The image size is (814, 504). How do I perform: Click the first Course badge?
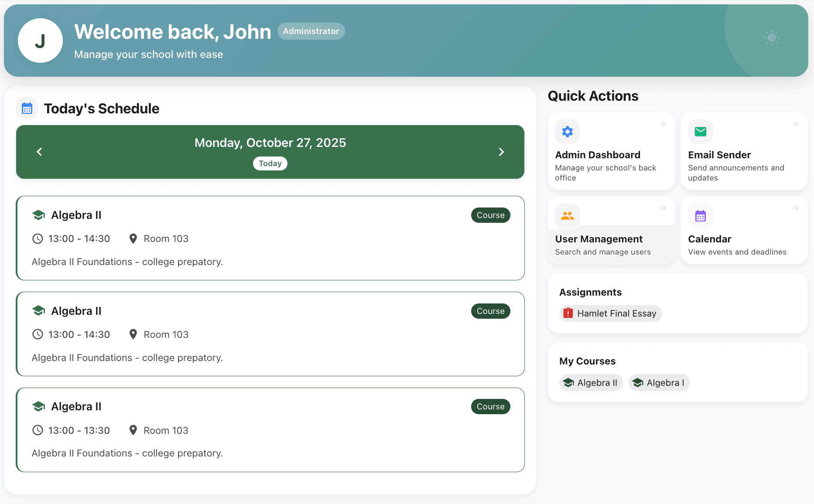490,215
